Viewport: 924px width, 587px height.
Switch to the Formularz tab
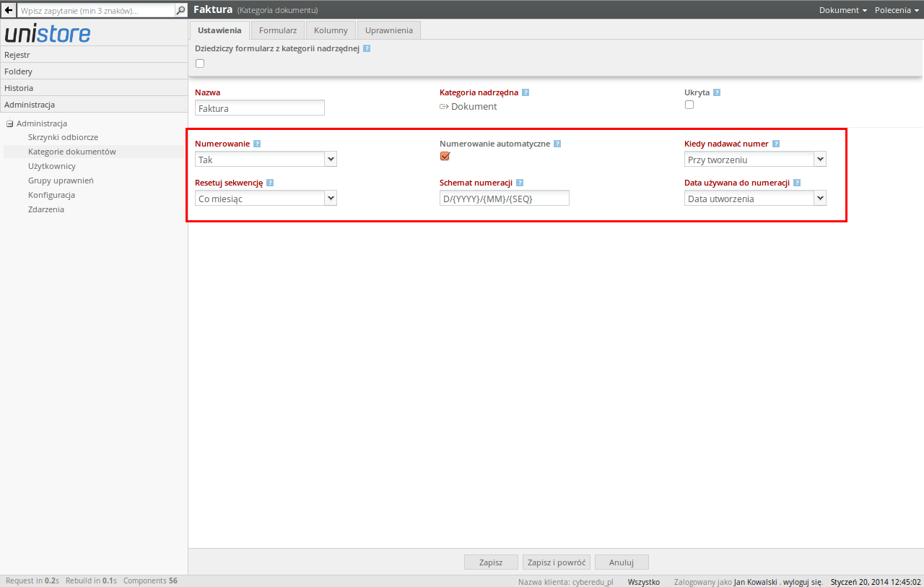point(278,30)
